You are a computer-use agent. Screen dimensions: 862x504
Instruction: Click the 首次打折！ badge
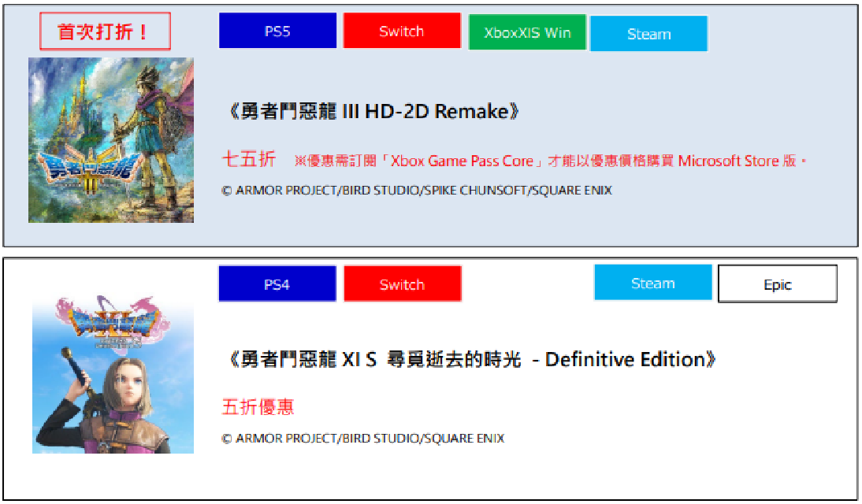[105, 31]
